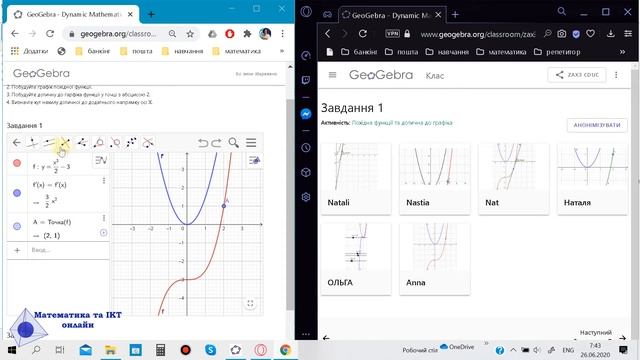Open Windows Start menu
This screenshot has width=640, height=360.
[x=12, y=350]
